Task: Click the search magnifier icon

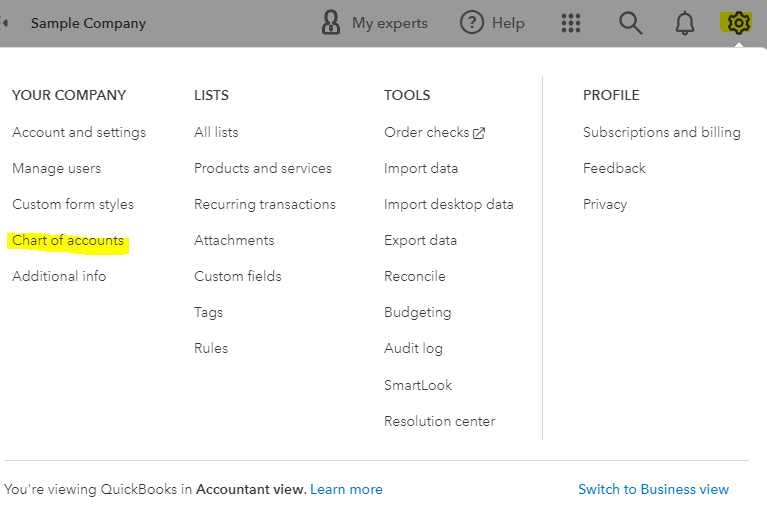Action: pos(630,23)
